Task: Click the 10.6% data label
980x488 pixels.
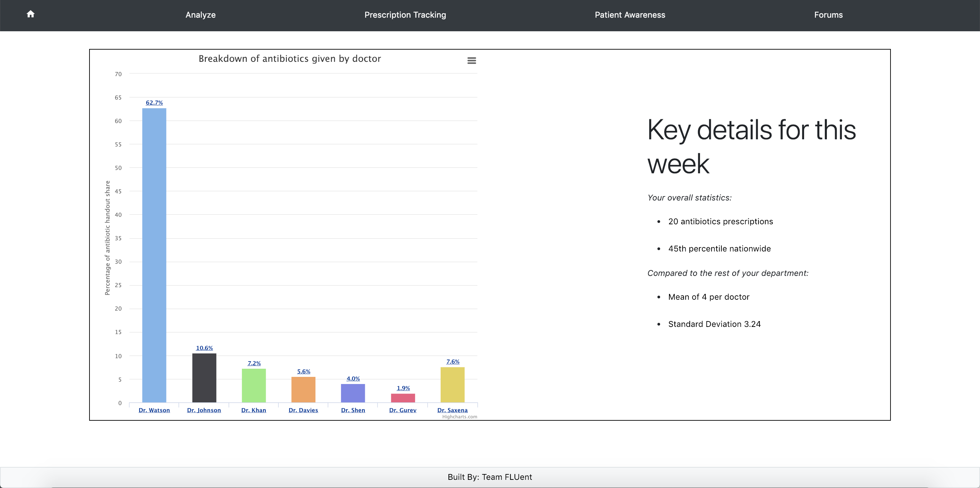Action: pyautogui.click(x=204, y=348)
